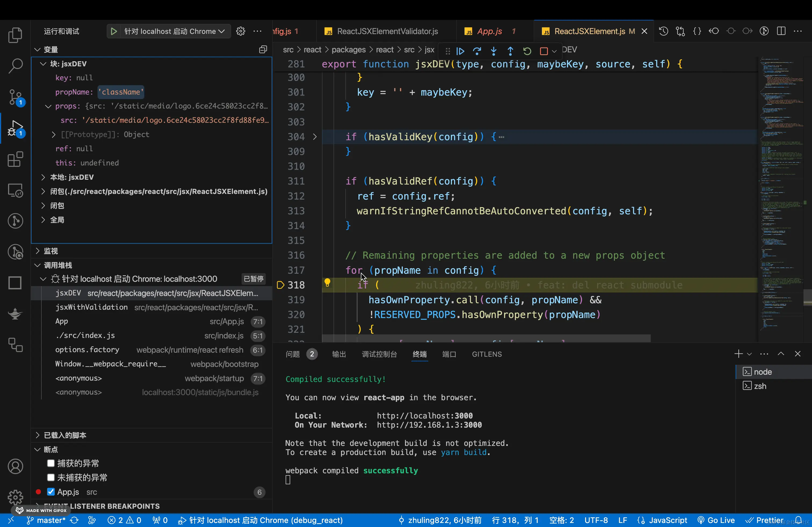
Task: Switch to the 调试控制台 panel tab
Action: pyautogui.click(x=379, y=354)
